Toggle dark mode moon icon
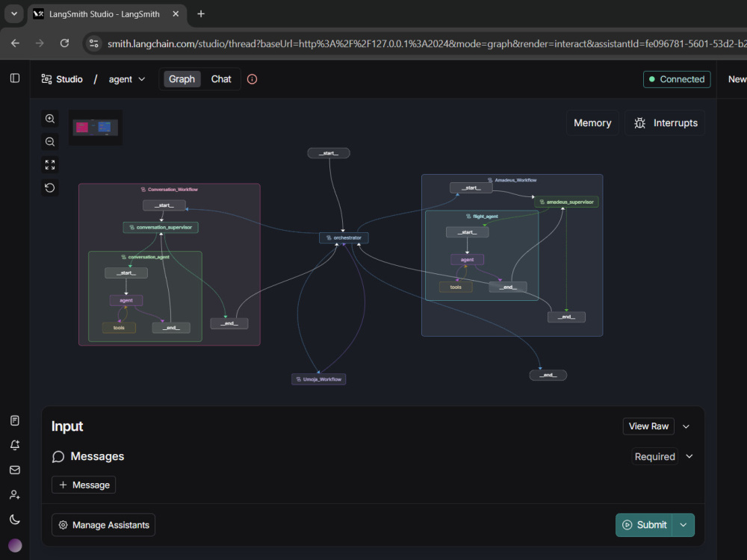The image size is (747, 560). tap(15, 520)
